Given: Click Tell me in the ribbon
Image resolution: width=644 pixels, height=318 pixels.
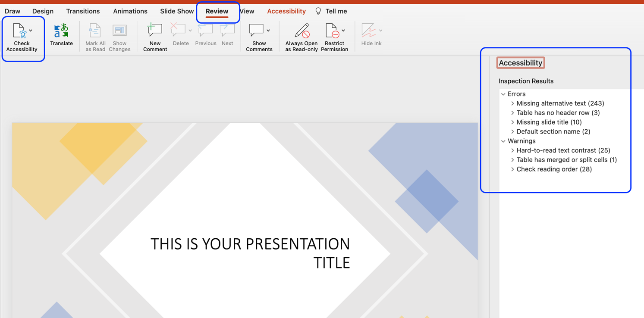Looking at the screenshot, I should (336, 11).
